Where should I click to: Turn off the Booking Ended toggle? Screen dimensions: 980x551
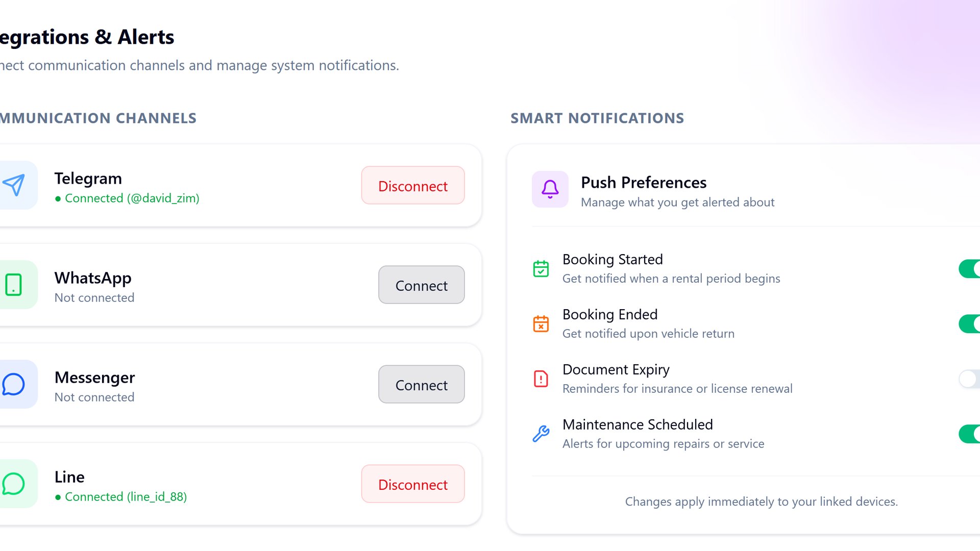(969, 324)
